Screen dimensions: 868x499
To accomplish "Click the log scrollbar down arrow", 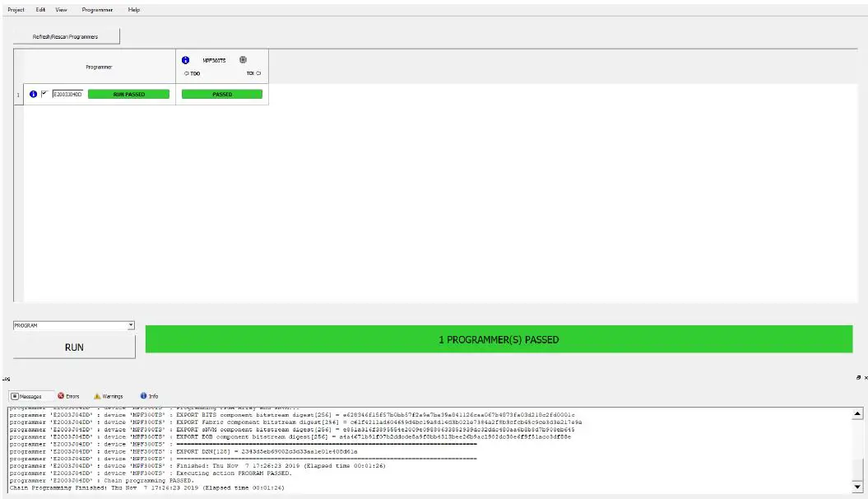I will tap(857, 487).
